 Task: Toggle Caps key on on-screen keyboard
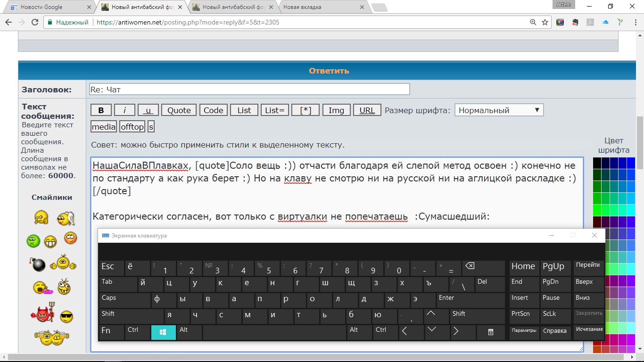click(x=124, y=299)
